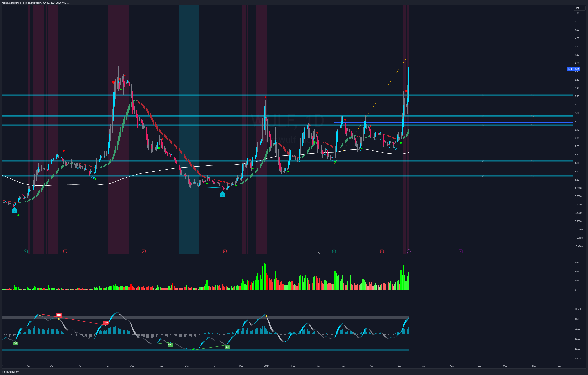Open the red earnings marker in November 2023
Image resolution: width=588 pixels, height=375 pixels.
pyautogui.click(x=225, y=251)
